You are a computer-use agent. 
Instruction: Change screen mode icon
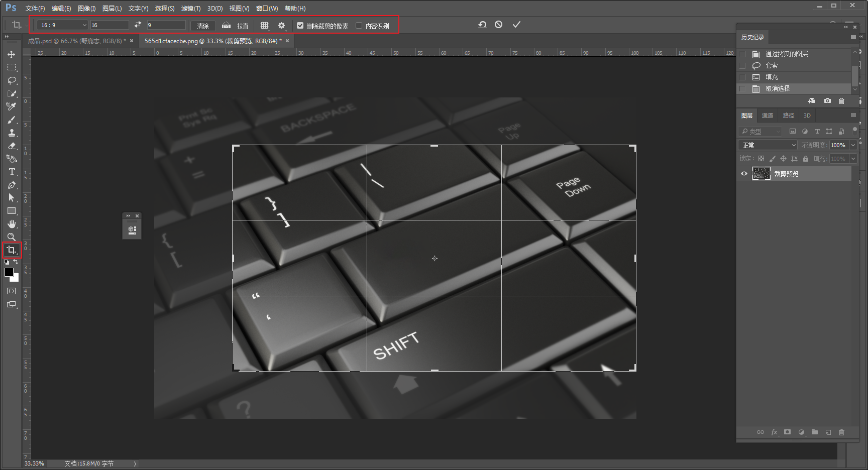coord(11,304)
